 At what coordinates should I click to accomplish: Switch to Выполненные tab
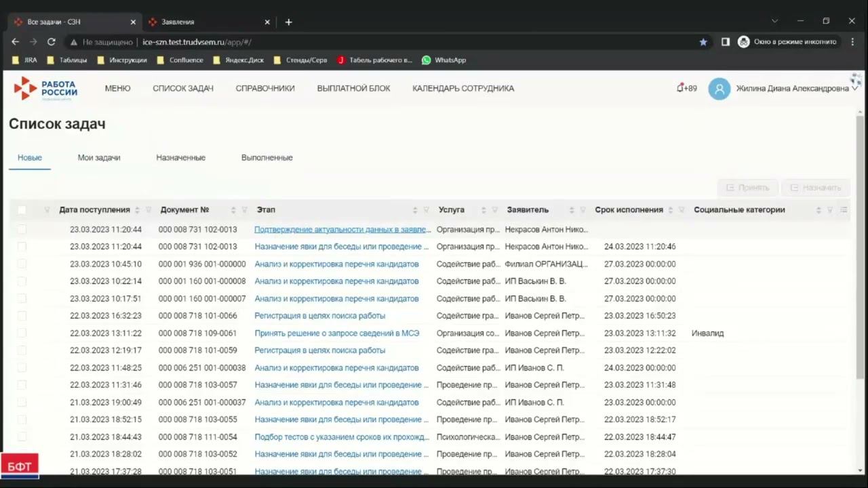point(267,157)
